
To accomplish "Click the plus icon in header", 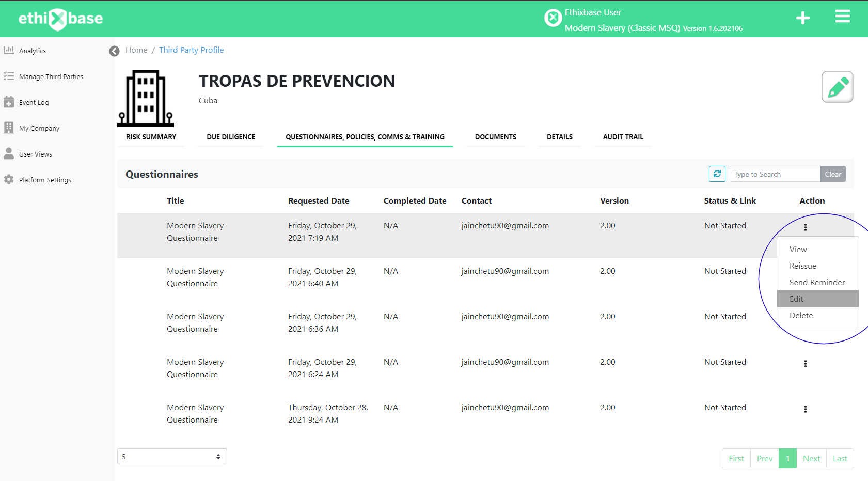I will [802, 18].
